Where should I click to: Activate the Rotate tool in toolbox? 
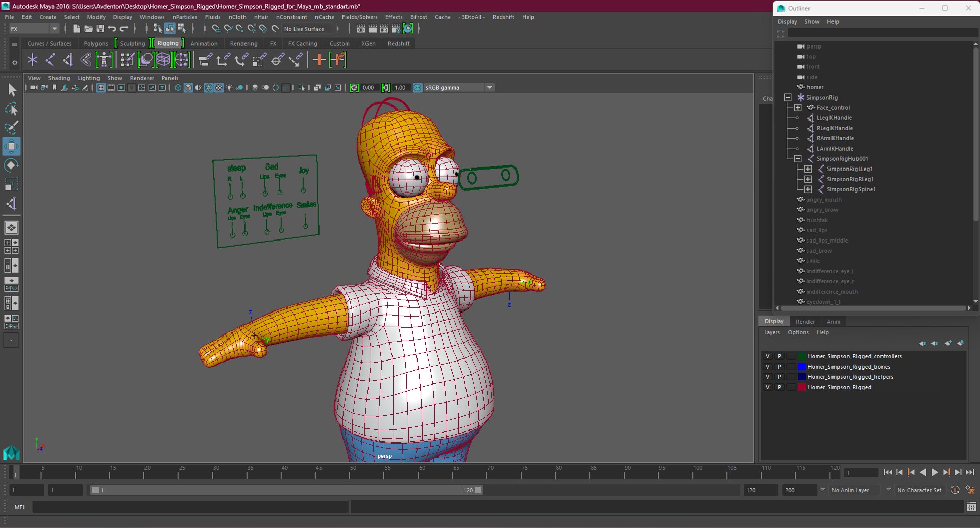pos(11,165)
